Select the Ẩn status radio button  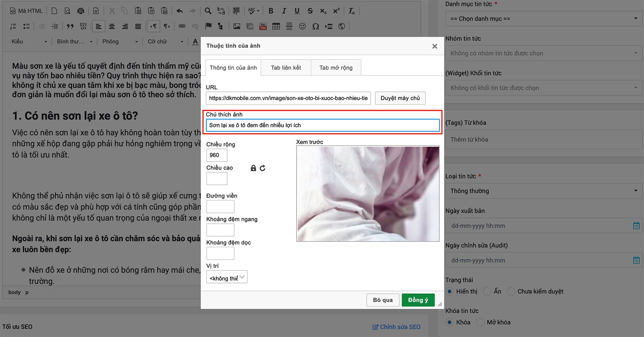pyautogui.click(x=487, y=292)
